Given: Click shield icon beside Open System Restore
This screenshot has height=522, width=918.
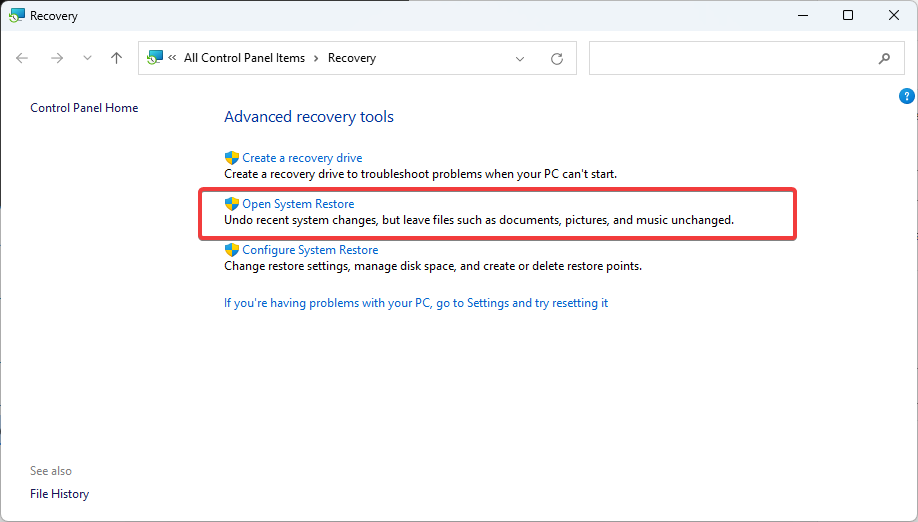Looking at the screenshot, I should [232, 204].
